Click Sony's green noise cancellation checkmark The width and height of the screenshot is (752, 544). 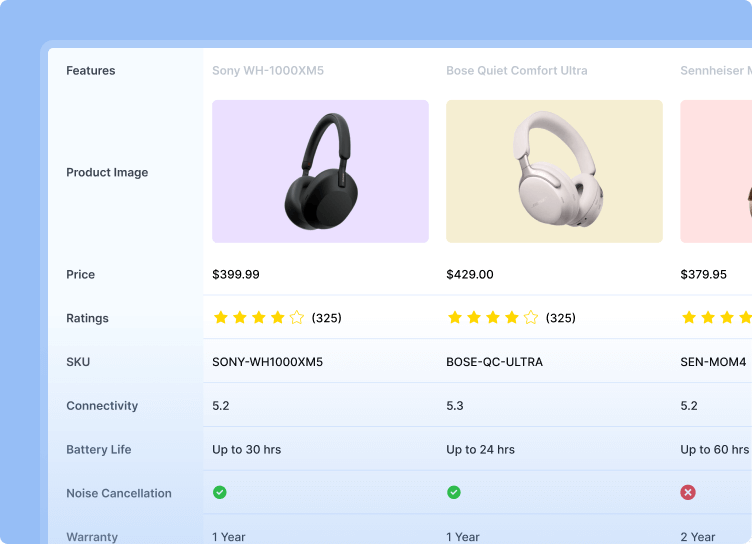click(220, 493)
